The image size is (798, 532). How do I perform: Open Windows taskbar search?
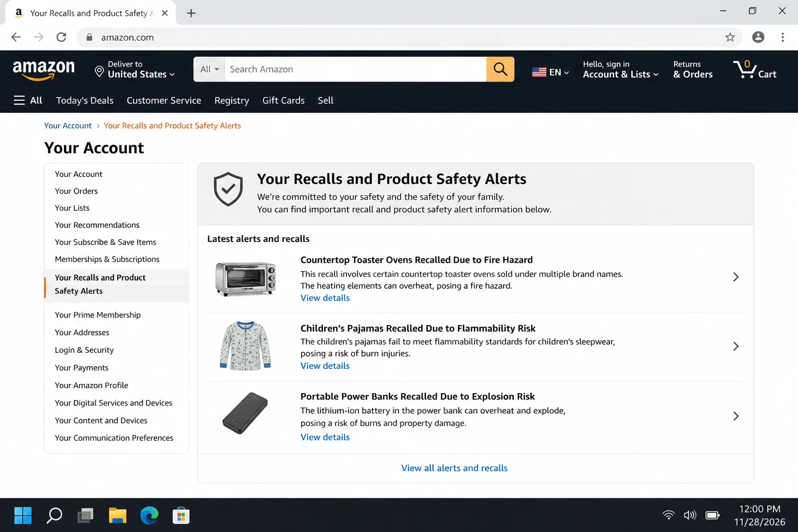tap(54, 515)
